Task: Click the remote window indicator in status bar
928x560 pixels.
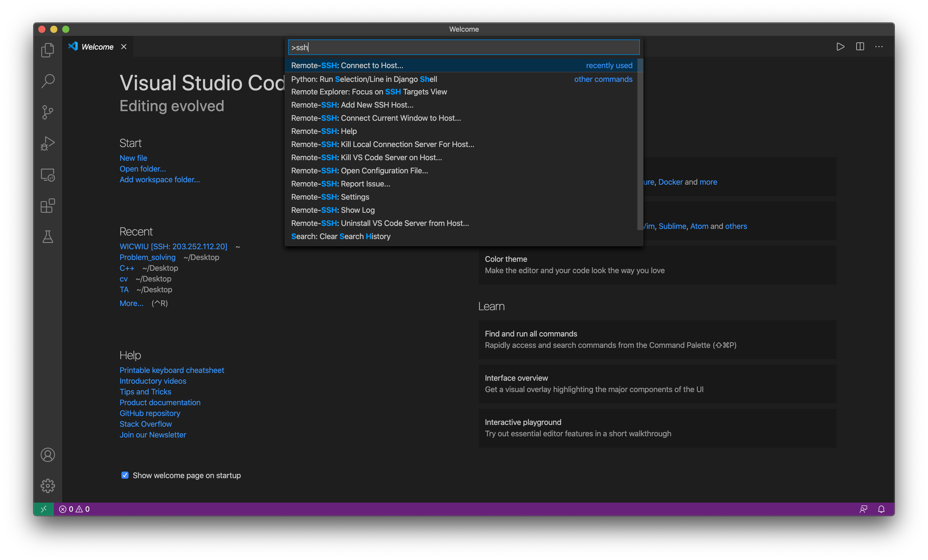Action: (x=44, y=509)
